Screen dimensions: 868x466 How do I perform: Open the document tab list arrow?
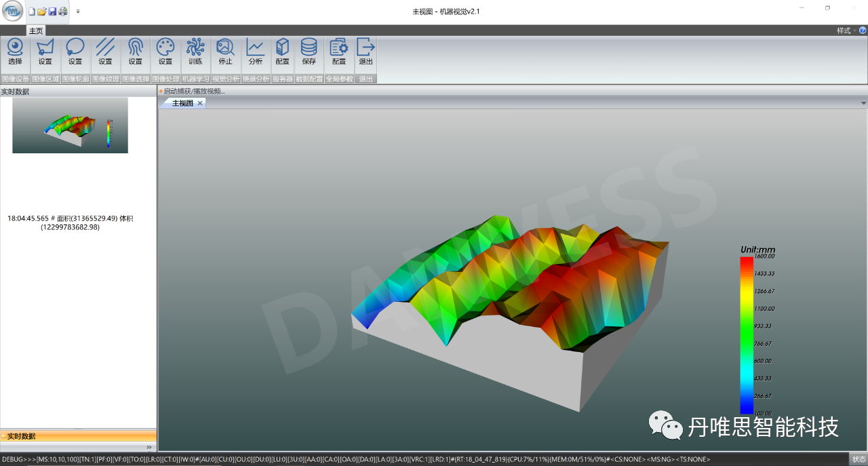point(863,103)
